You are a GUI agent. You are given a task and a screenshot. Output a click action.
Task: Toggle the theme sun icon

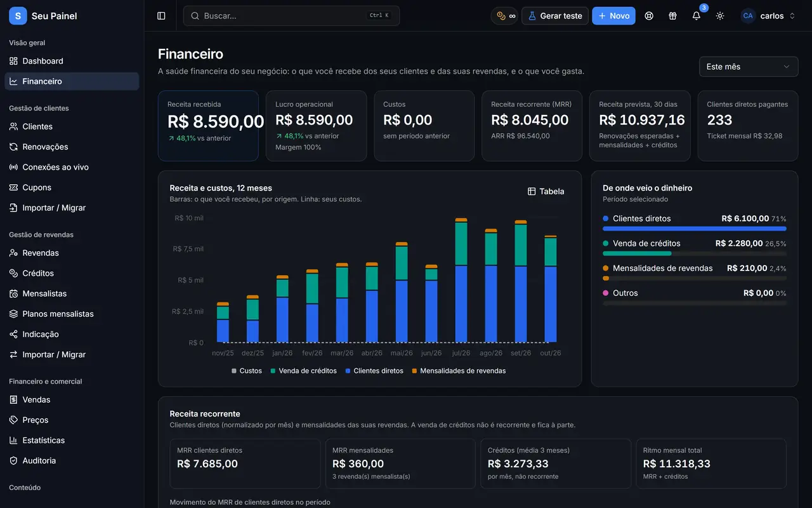[x=720, y=16]
